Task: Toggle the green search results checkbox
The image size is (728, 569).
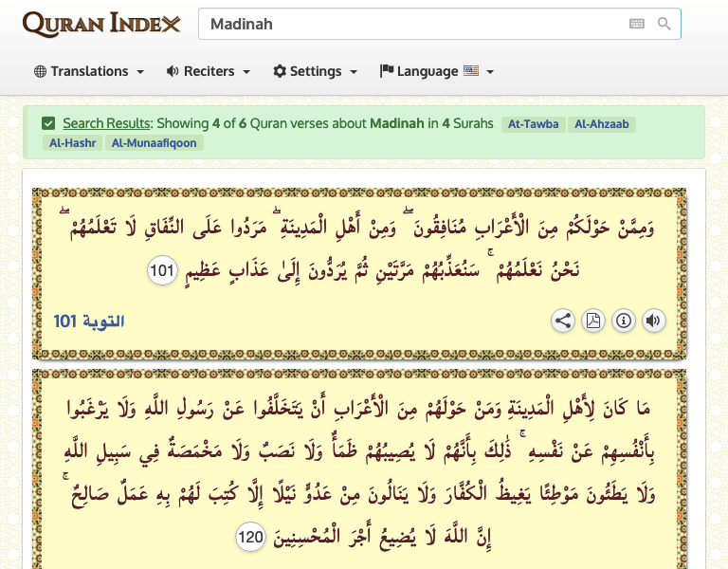Action: 48,123
